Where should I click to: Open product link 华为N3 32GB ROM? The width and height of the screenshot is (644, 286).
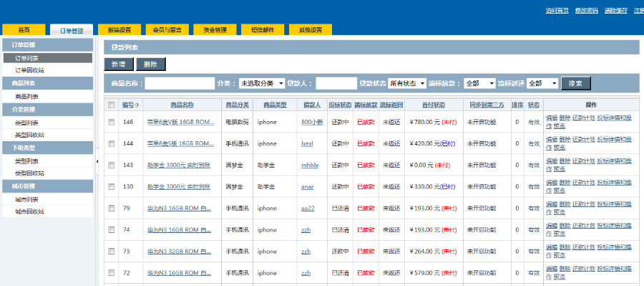pyautogui.click(x=179, y=252)
